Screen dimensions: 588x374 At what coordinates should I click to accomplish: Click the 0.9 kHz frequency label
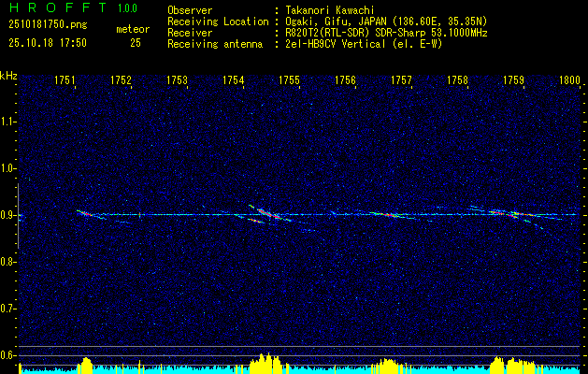[x=8, y=215]
